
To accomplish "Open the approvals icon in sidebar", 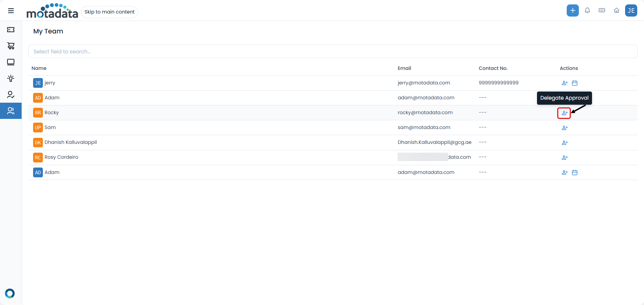I will 11,95.
